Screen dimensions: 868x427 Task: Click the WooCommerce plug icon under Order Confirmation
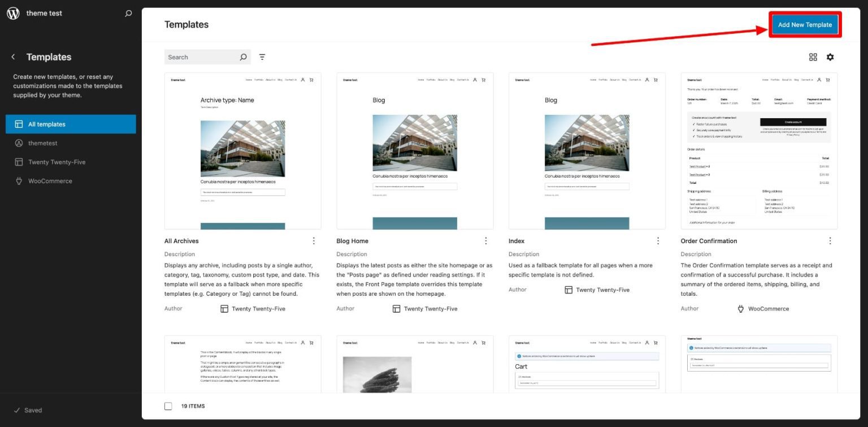tap(741, 309)
